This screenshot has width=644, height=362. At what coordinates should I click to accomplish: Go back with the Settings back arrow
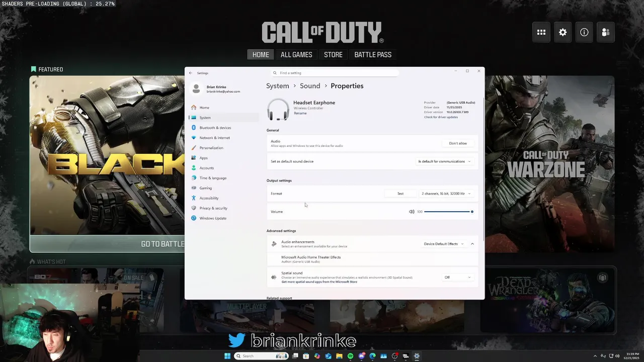pyautogui.click(x=191, y=73)
